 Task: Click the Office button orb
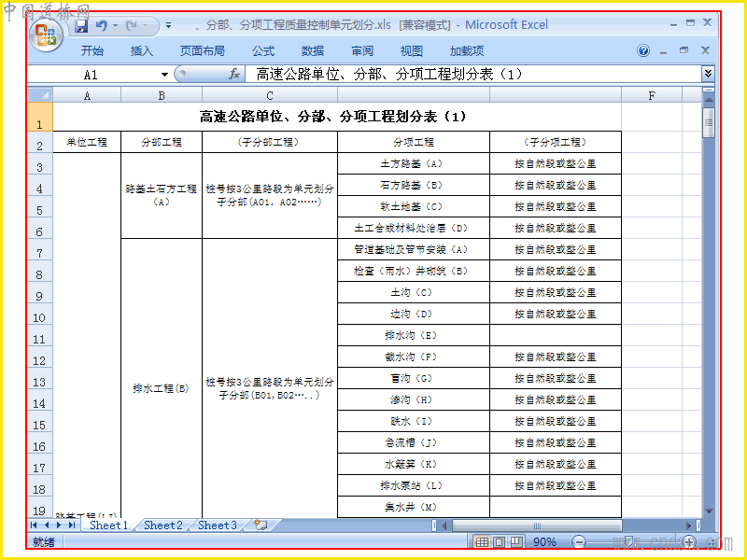(46, 35)
